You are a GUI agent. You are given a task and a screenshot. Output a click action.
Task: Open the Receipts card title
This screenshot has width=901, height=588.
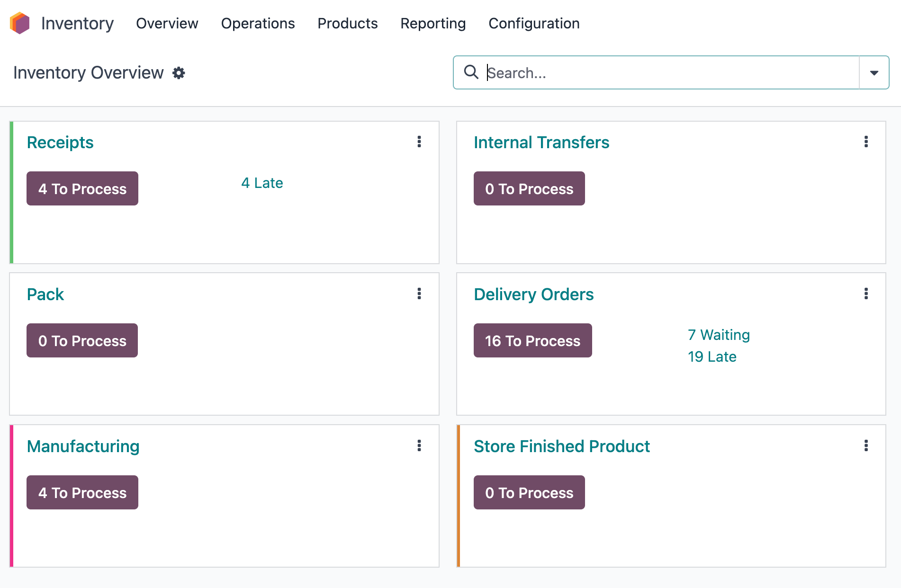60,142
